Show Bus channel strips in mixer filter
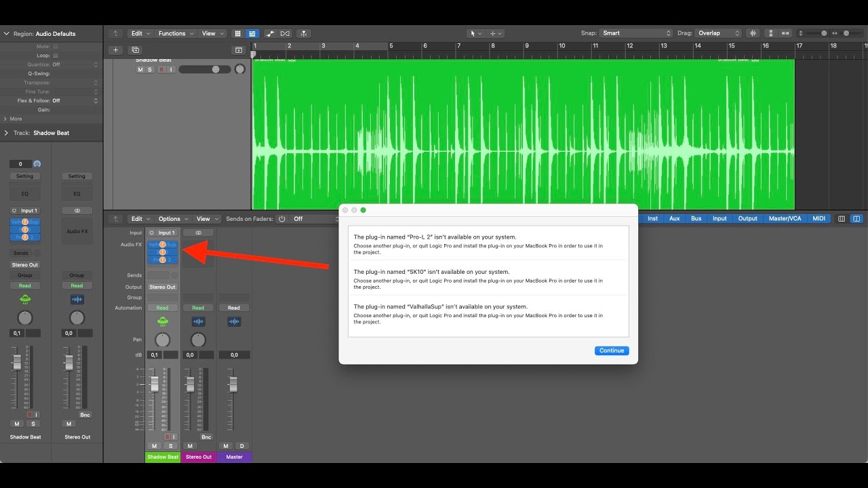Image resolution: width=868 pixels, height=488 pixels. pos(696,218)
